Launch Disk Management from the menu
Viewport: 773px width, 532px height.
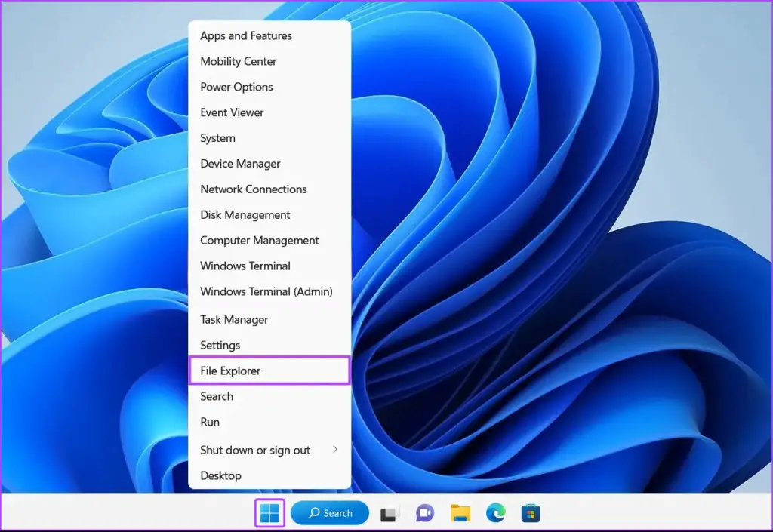[245, 215]
